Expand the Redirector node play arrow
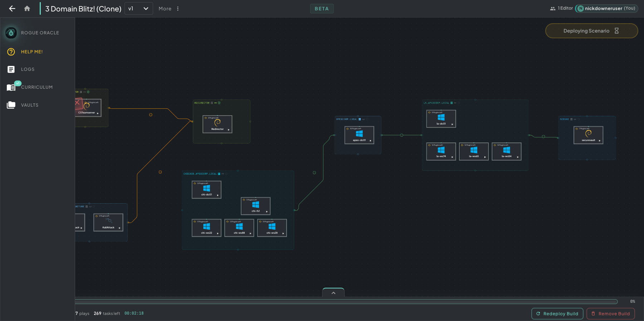 point(229,130)
